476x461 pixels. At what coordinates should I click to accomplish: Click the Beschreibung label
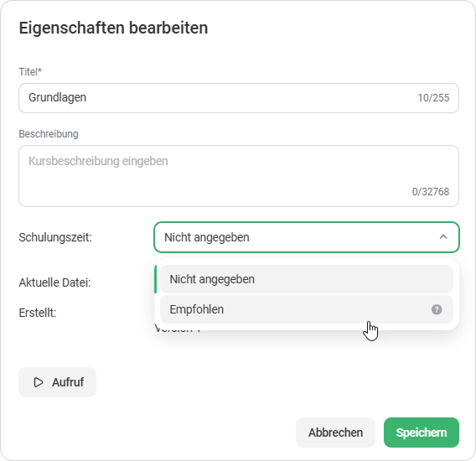tap(49, 134)
